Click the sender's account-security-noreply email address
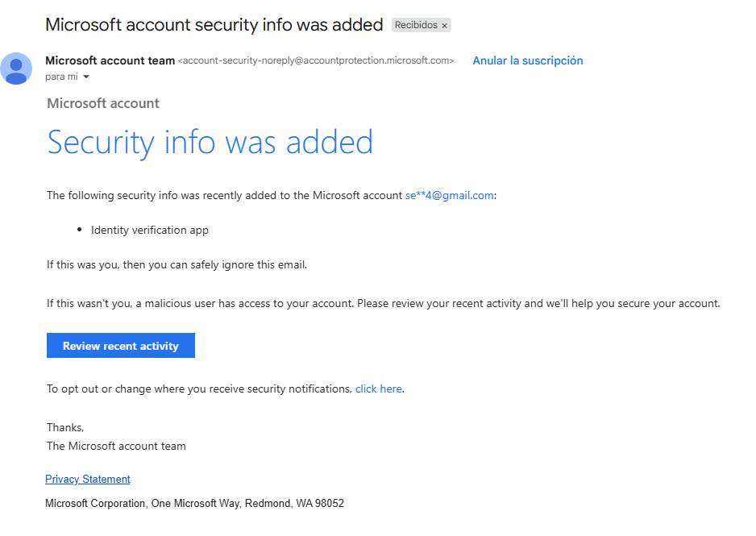This screenshot has height=536, width=756. 315,60
